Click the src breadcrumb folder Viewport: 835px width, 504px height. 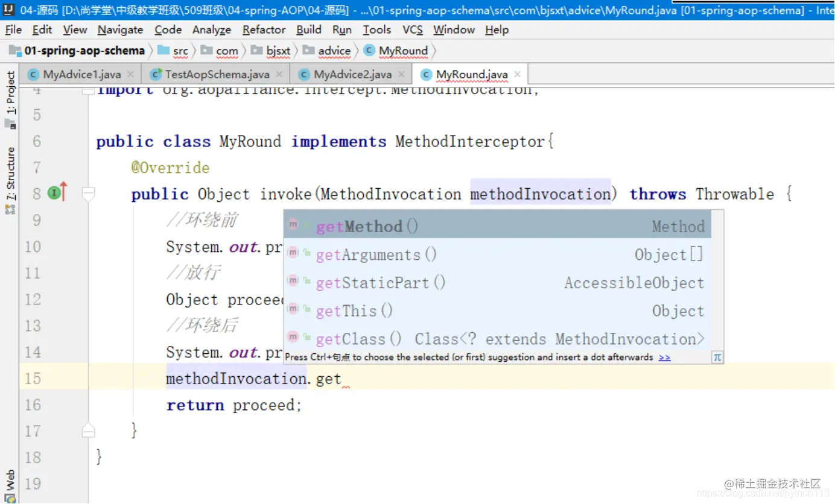click(174, 51)
